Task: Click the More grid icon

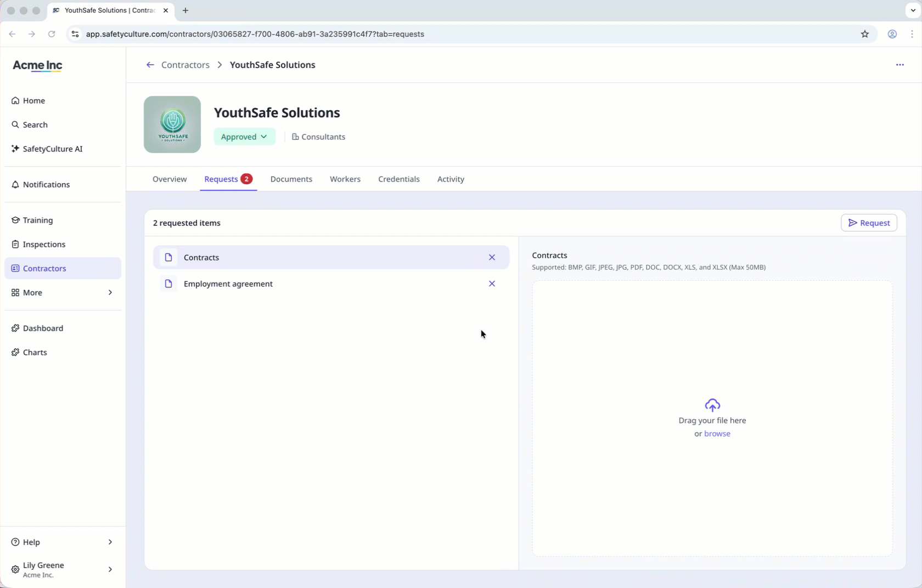Action: (15, 293)
